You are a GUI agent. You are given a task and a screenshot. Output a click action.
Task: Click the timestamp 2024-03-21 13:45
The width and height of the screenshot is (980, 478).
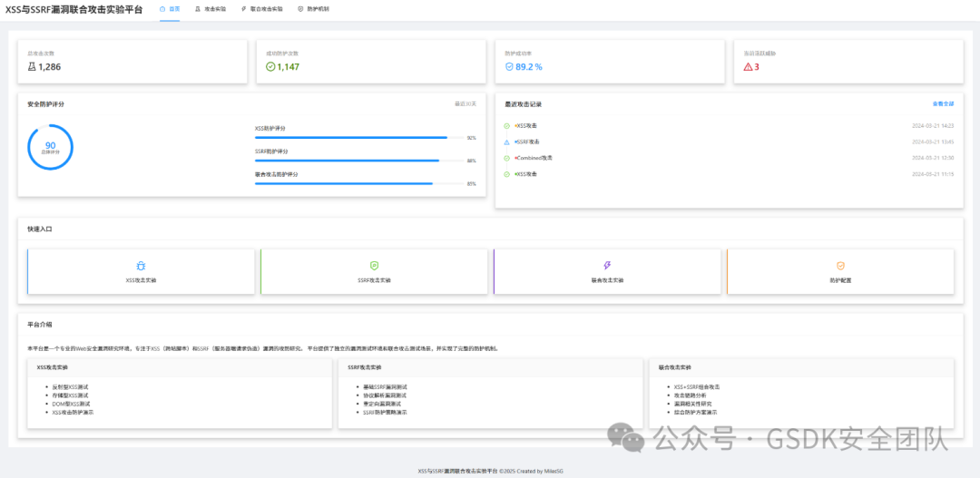[933, 141]
